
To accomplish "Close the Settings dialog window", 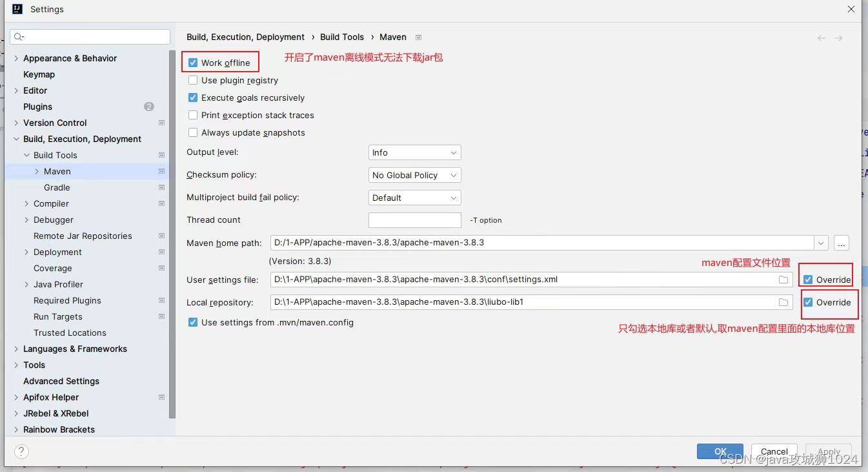I will (x=852, y=9).
